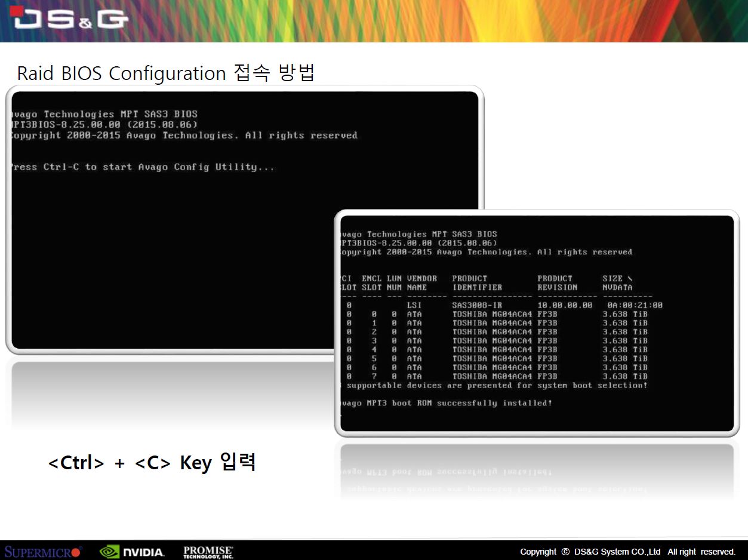This screenshot has width=748, height=560.
Task: Click the Supermicro logo in the footer
Action: (43, 552)
